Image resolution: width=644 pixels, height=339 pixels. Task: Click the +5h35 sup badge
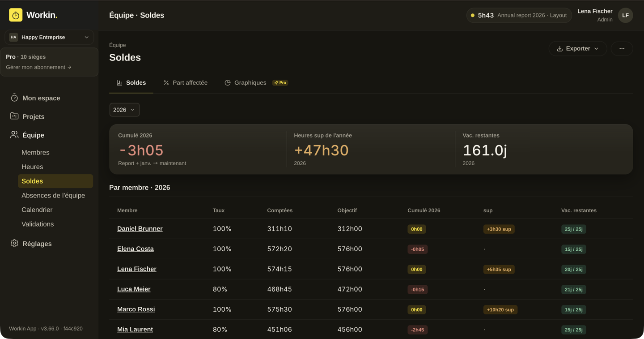point(499,270)
